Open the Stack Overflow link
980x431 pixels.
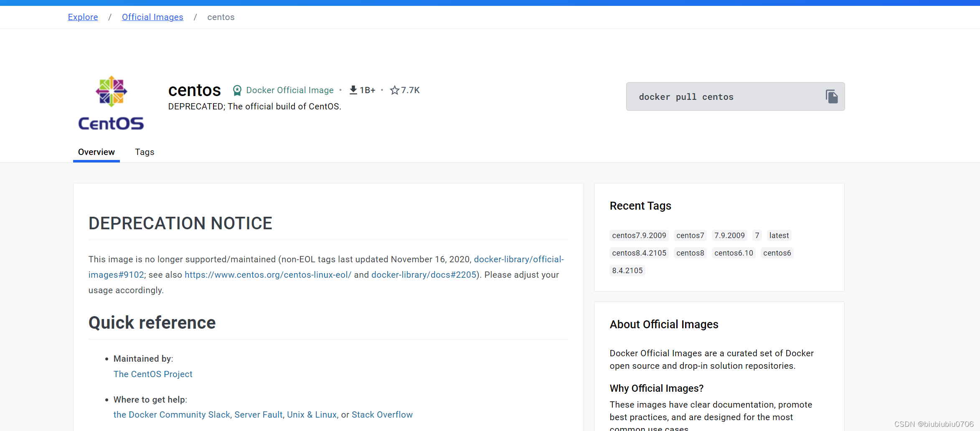[382, 414]
